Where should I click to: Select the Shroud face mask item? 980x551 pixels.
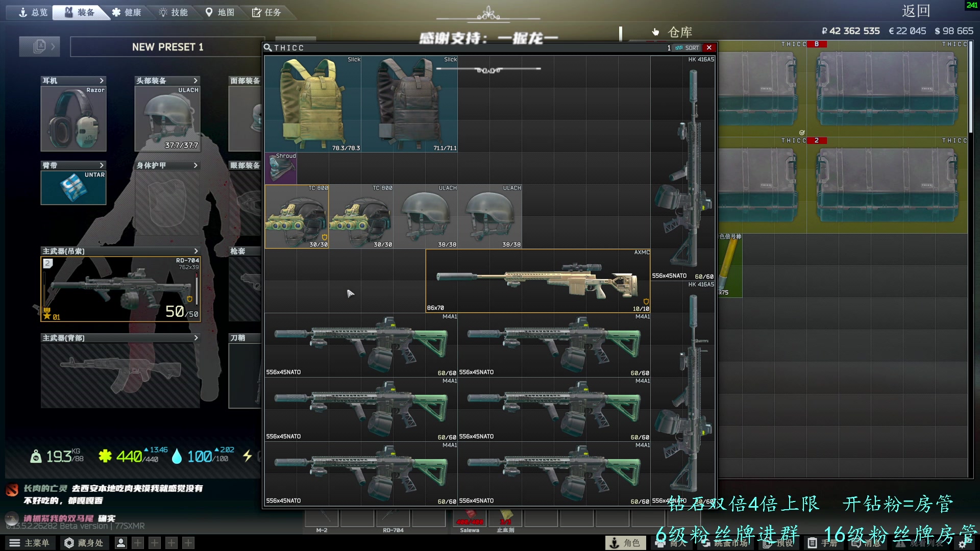tap(281, 168)
